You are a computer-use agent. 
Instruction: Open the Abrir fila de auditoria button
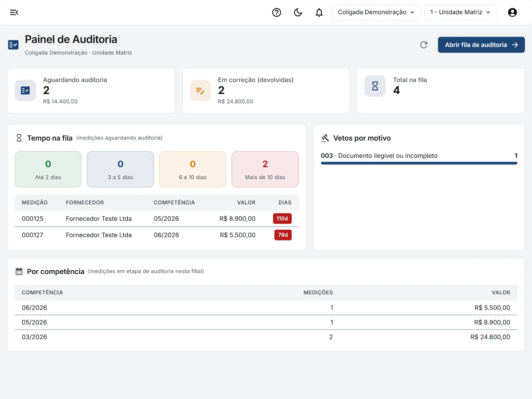(481, 45)
